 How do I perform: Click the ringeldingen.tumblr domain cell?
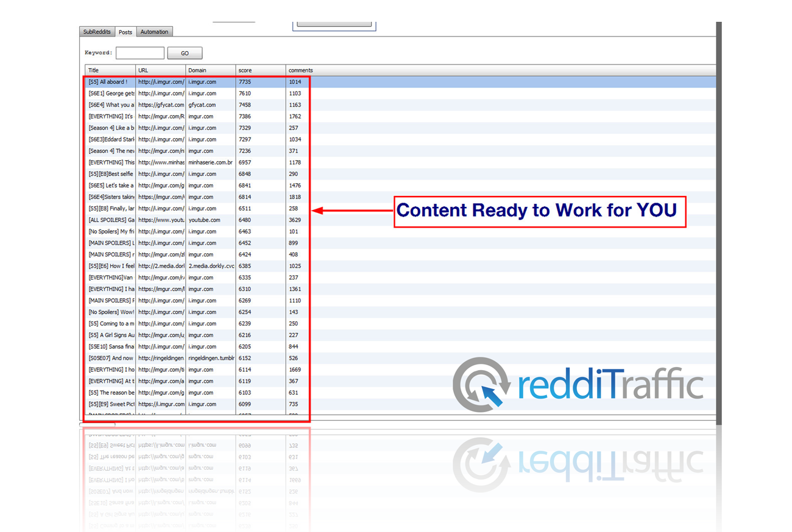(x=210, y=359)
